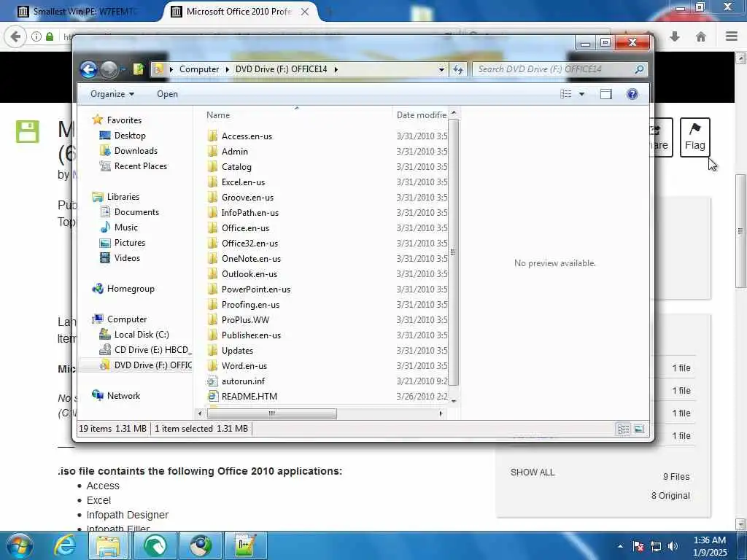Close the Microsoft Office 2010 browser tab
The image size is (747, 560).
click(x=305, y=12)
